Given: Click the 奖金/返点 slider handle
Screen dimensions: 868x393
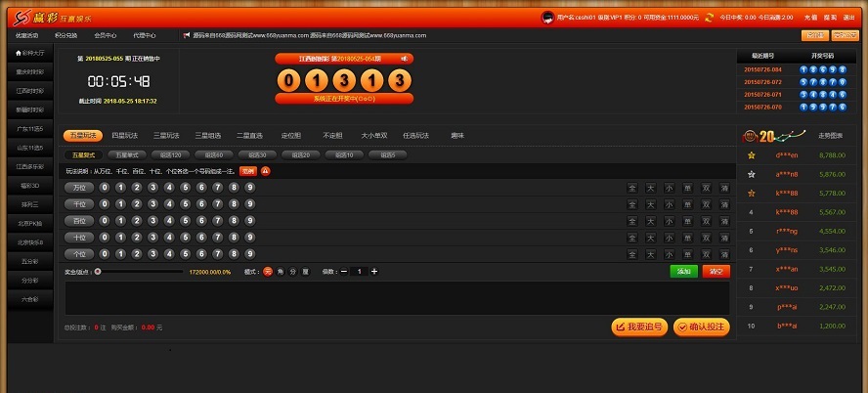Looking at the screenshot, I should [x=98, y=271].
